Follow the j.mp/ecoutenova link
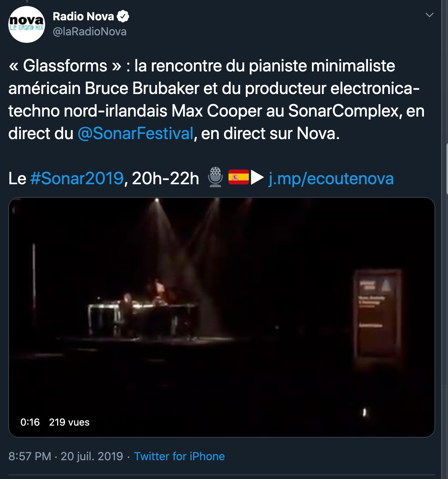The height and width of the screenshot is (479, 448). pyautogui.click(x=331, y=178)
